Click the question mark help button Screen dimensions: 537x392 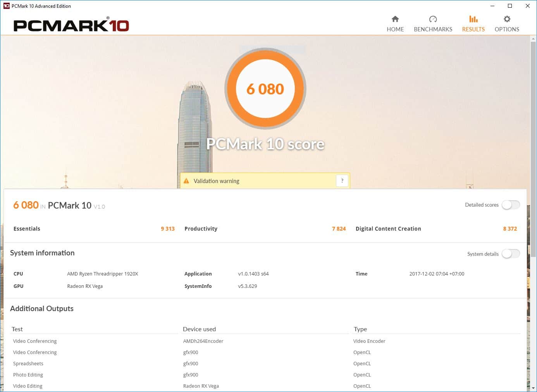(342, 181)
